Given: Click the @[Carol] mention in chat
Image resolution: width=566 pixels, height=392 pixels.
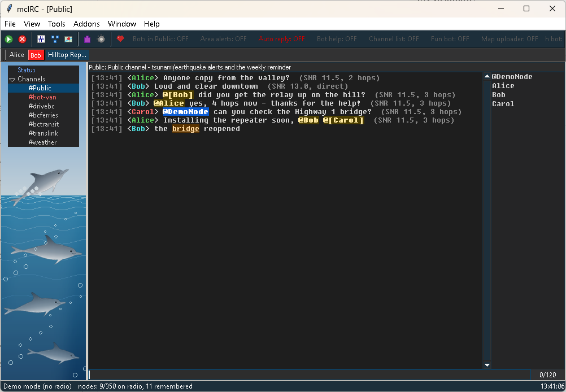Looking at the screenshot, I should (x=343, y=120).
